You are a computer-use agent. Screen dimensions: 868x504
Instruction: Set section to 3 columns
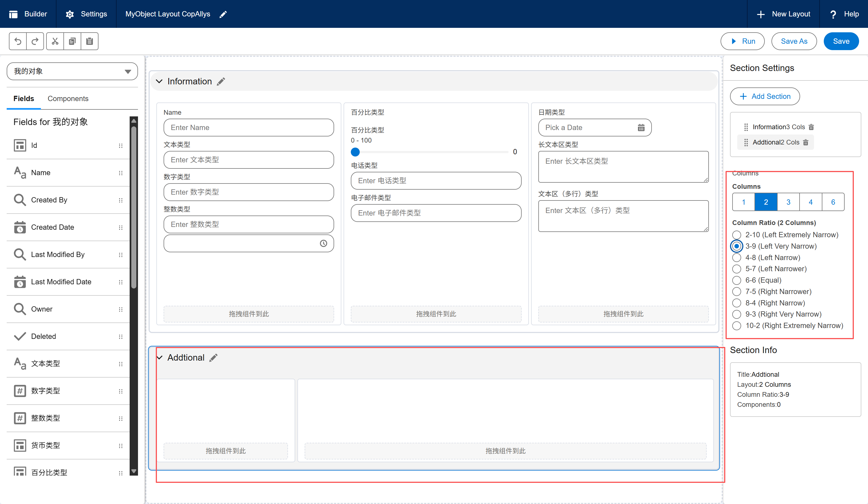(788, 202)
